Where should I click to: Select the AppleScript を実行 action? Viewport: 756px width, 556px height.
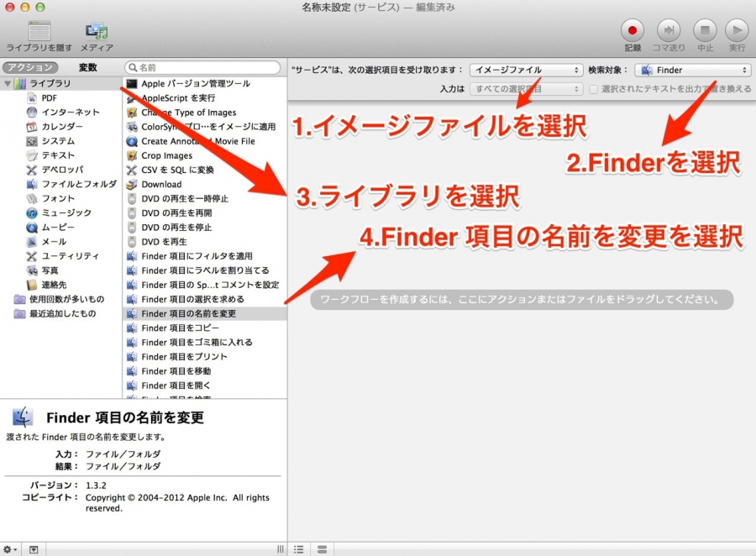click(x=205, y=98)
